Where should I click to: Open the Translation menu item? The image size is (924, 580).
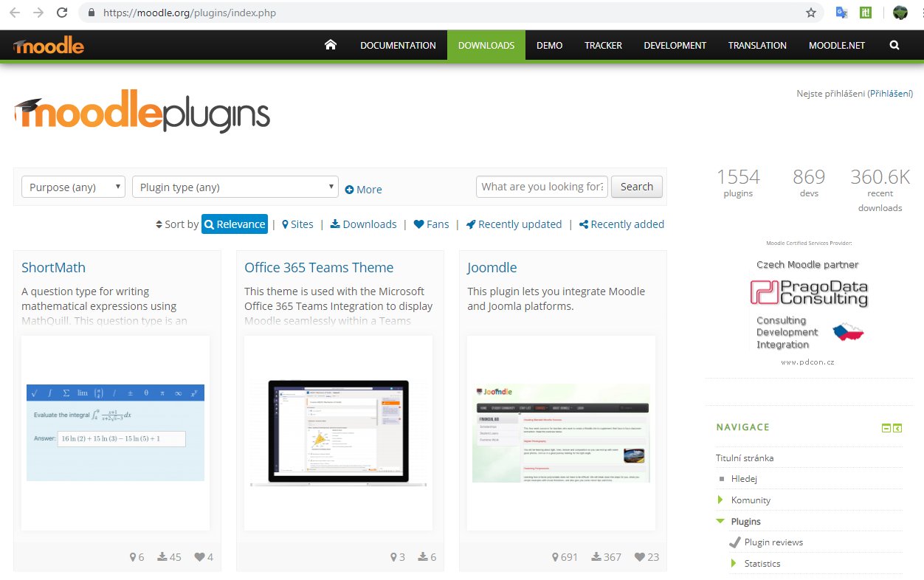(x=757, y=45)
